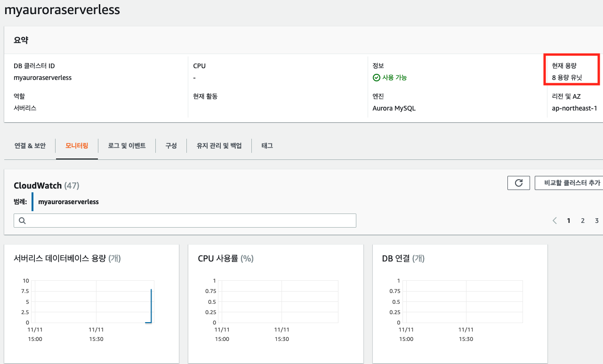The image size is (603, 364).
Task: Go to page 2 of metrics
Action: point(582,220)
